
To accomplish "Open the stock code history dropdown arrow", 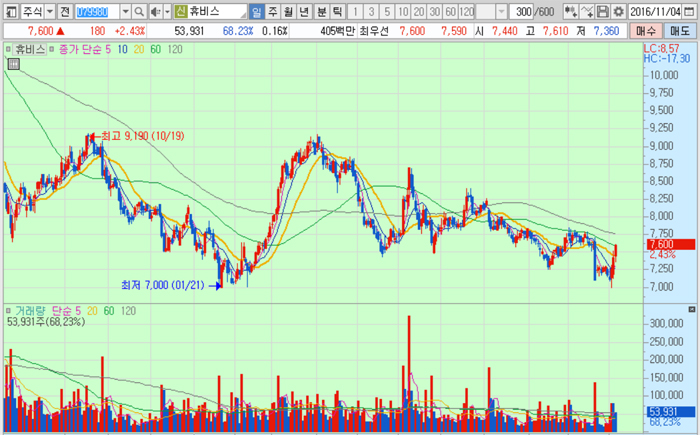I will coord(125,11).
